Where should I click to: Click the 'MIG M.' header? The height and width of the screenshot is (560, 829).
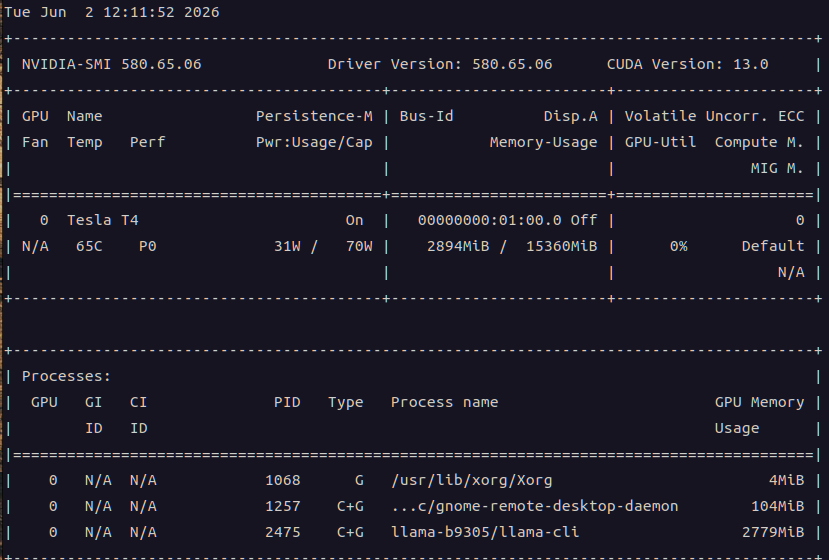click(x=777, y=169)
